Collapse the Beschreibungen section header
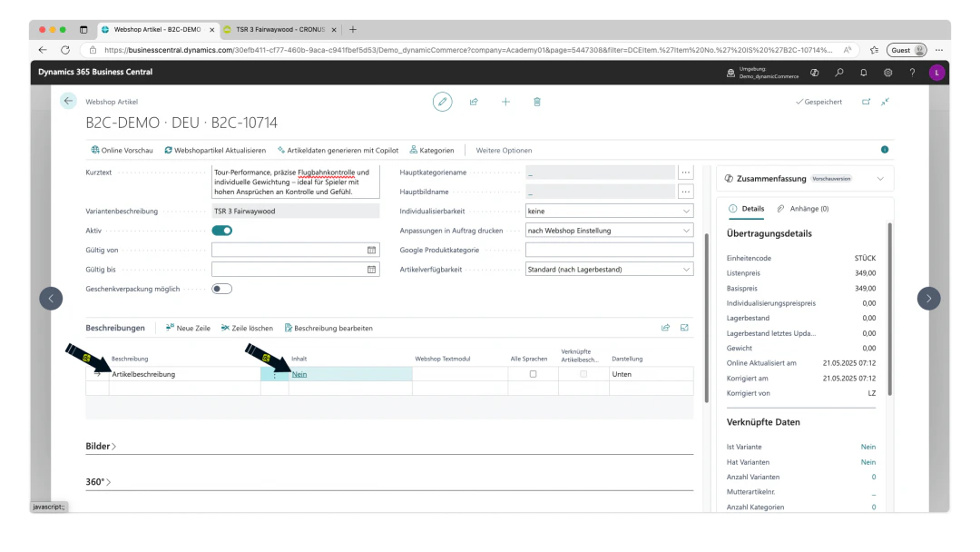 click(x=115, y=328)
